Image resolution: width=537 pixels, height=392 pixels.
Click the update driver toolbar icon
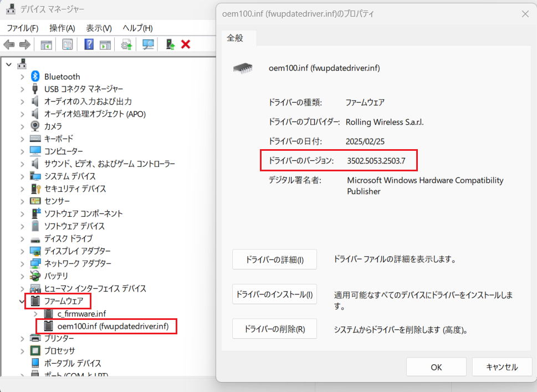coord(127,45)
